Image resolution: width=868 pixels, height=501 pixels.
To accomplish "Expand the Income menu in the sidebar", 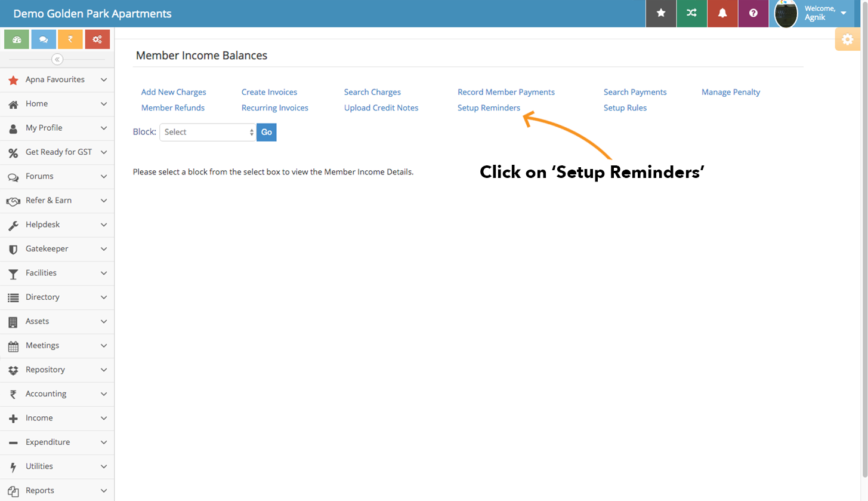I will point(38,418).
